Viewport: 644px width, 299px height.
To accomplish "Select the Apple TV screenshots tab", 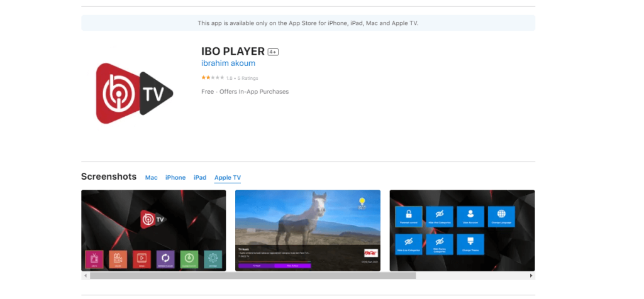I will click(x=228, y=178).
